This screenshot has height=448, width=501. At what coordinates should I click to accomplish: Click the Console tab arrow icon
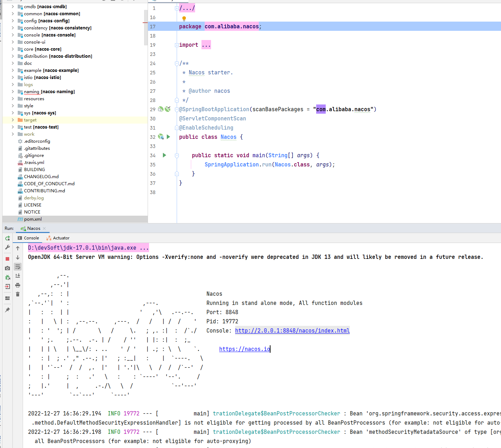(20, 238)
